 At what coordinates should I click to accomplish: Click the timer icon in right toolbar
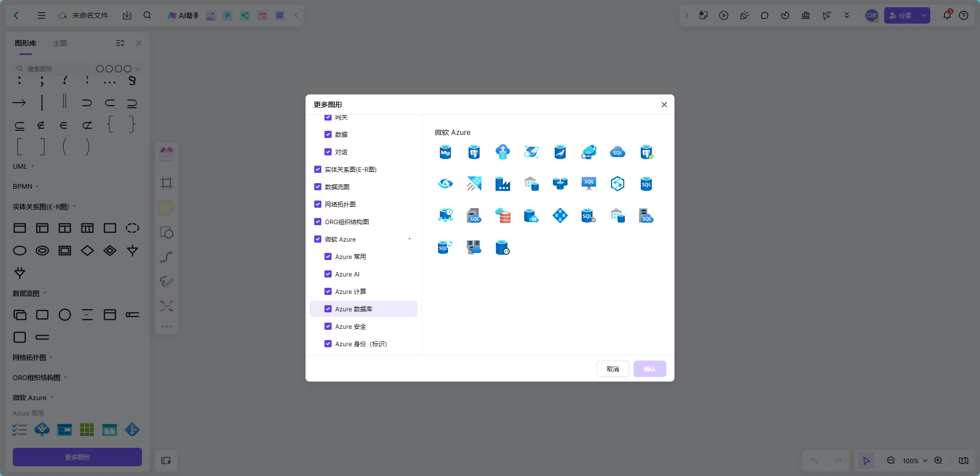[x=785, y=15]
